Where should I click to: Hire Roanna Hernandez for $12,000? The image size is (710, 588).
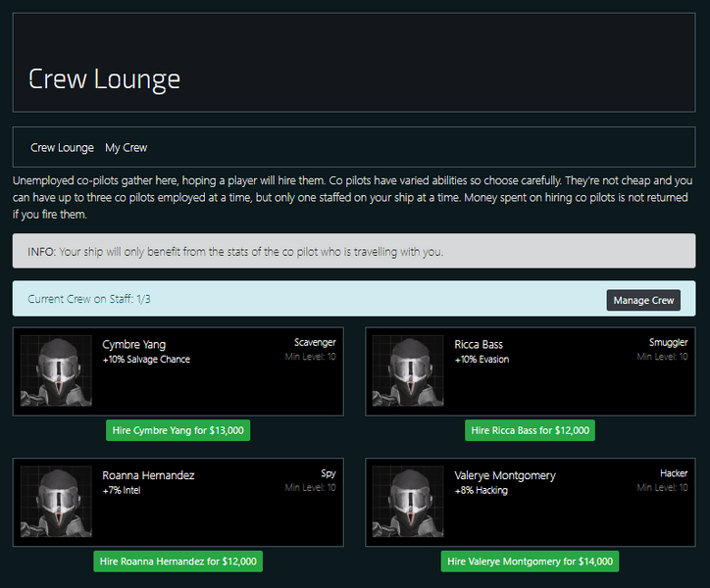point(177,562)
